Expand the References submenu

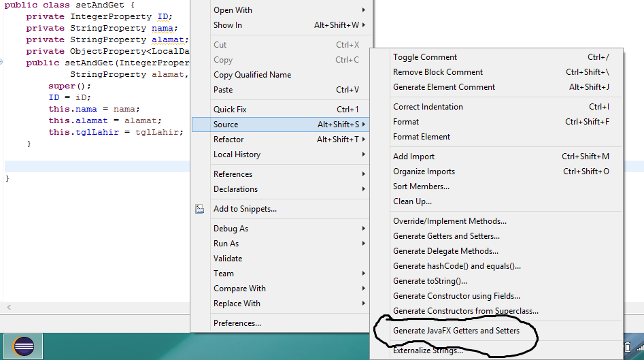click(x=282, y=174)
